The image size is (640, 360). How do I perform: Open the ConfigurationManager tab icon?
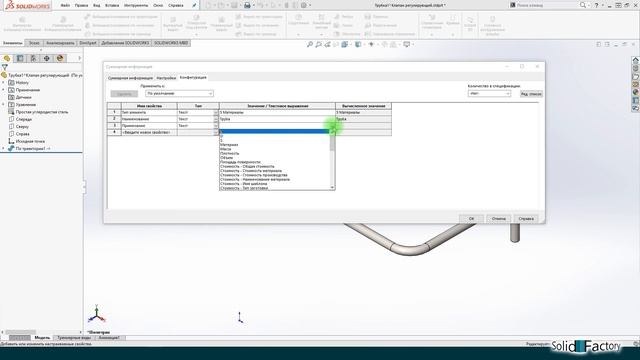(33, 58)
